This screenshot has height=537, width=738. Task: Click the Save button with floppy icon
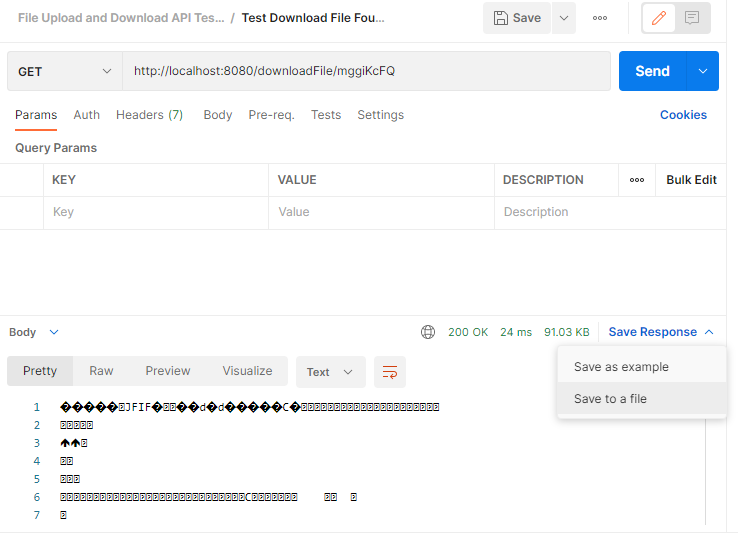point(517,18)
